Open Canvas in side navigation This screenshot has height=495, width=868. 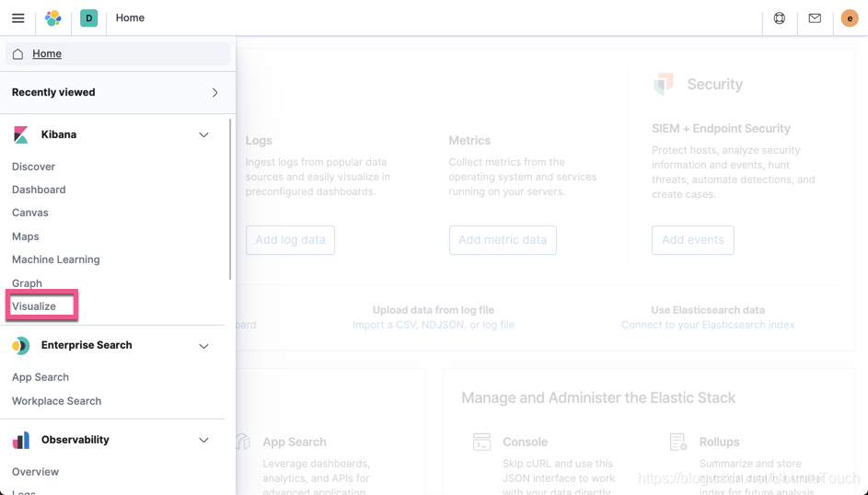(29, 213)
